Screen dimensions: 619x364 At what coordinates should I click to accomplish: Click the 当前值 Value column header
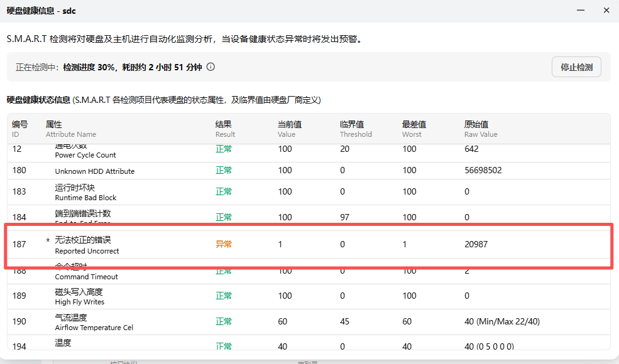(x=289, y=129)
